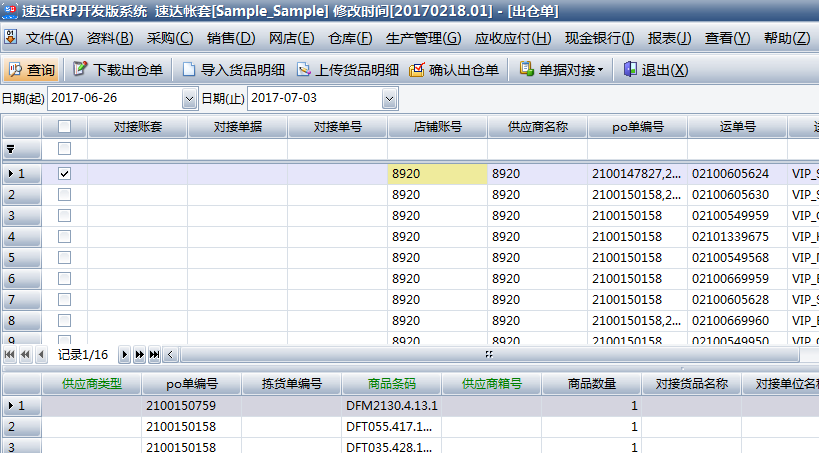Check the row 8 checkbox
819x453 pixels.
point(64,320)
